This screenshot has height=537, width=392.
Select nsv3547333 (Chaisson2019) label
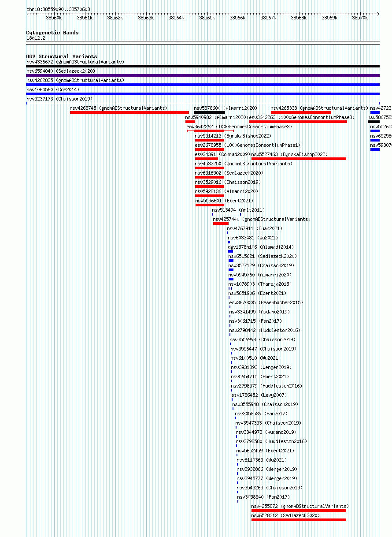point(269,423)
